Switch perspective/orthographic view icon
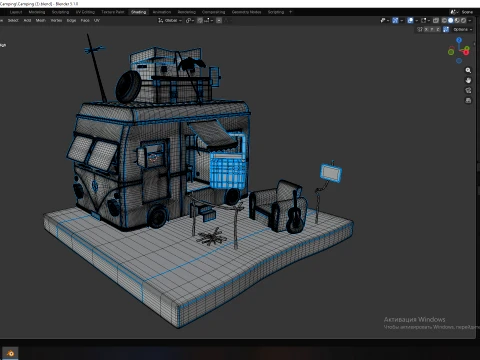 468,100
